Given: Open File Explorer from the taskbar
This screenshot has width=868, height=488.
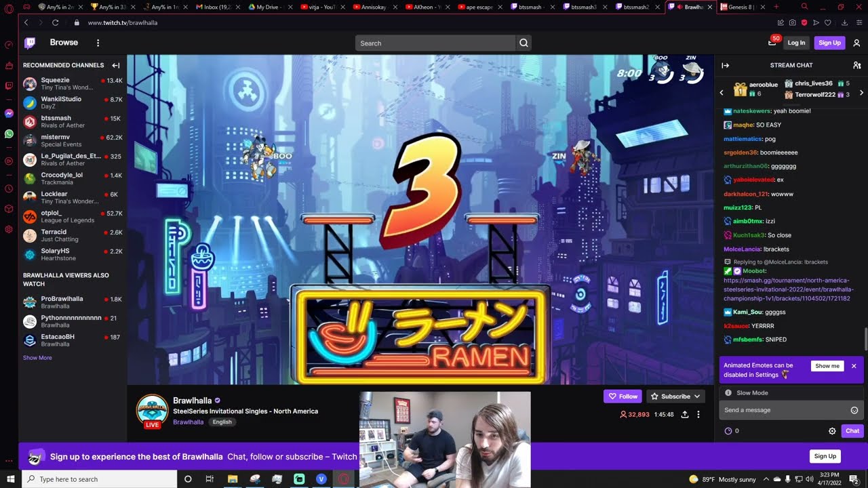Looking at the screenshot, I should [x=233, y=479].
